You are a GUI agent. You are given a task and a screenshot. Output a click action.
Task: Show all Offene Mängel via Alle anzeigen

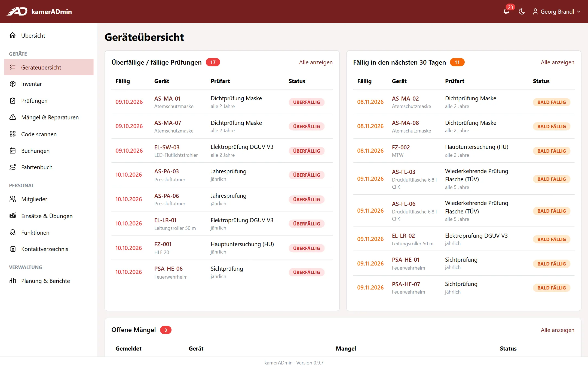(558, 330)
